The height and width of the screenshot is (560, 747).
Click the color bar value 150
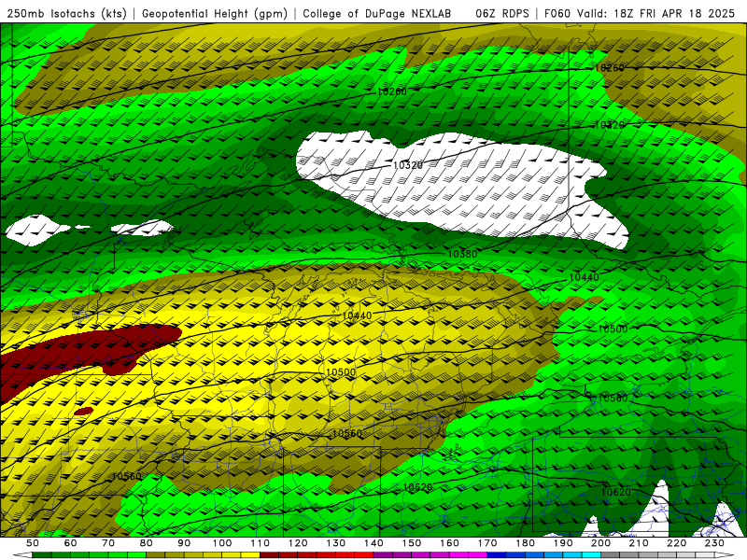(412, 543)
